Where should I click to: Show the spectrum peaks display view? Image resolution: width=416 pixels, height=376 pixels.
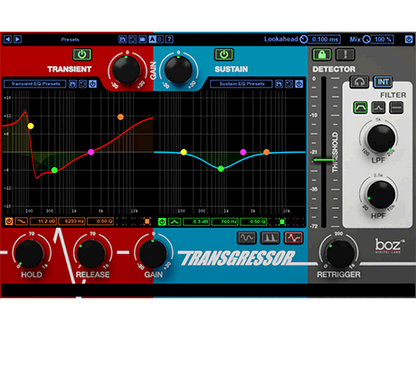[x=270, y=238]
